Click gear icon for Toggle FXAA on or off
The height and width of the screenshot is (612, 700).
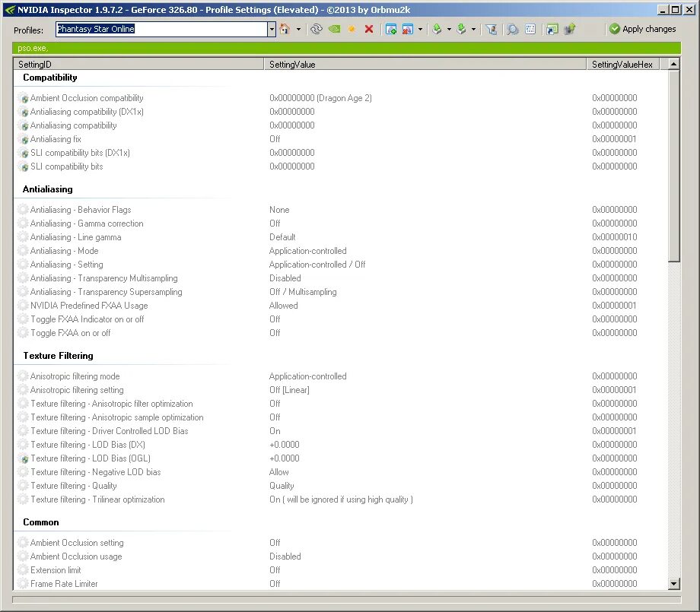pyautogui.click(x=23, y=333)
